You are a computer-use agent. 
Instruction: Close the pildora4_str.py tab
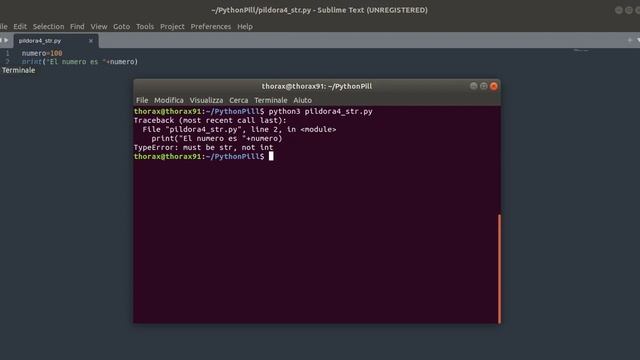(x=91, y=41)
